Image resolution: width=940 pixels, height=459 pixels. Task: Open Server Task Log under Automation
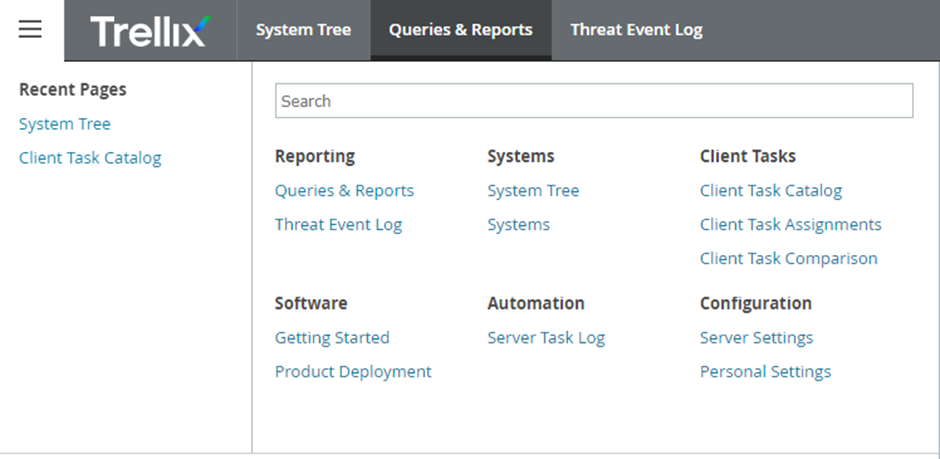tap(546, 338)
